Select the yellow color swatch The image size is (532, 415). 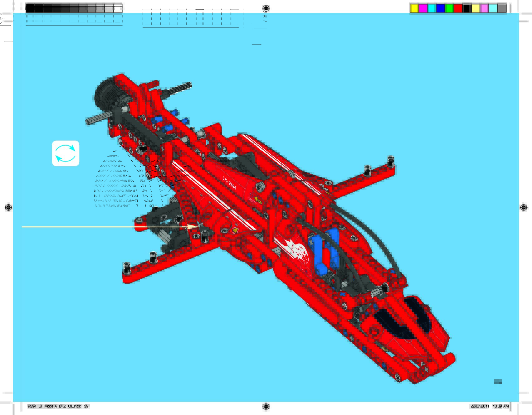pos(414,9)
